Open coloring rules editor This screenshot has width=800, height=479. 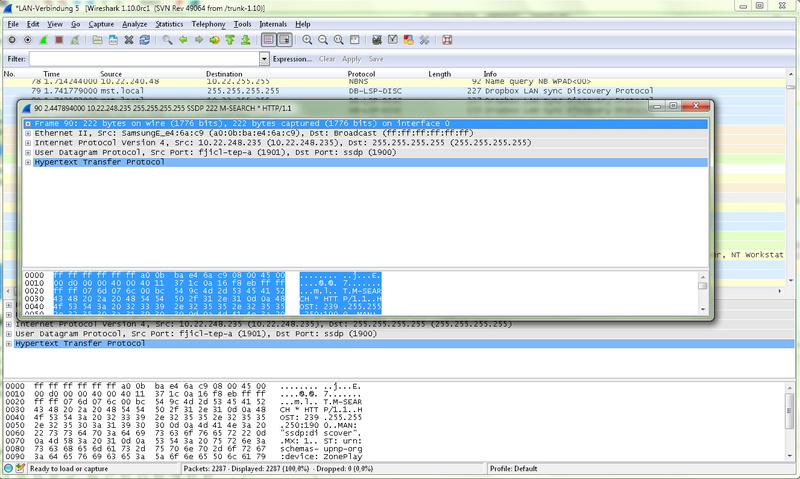point(408,40)
